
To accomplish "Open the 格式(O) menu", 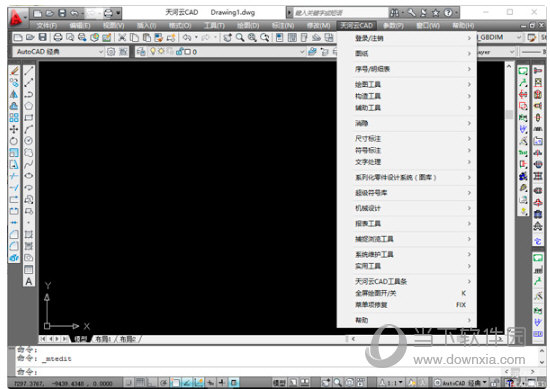I will 180,25.
